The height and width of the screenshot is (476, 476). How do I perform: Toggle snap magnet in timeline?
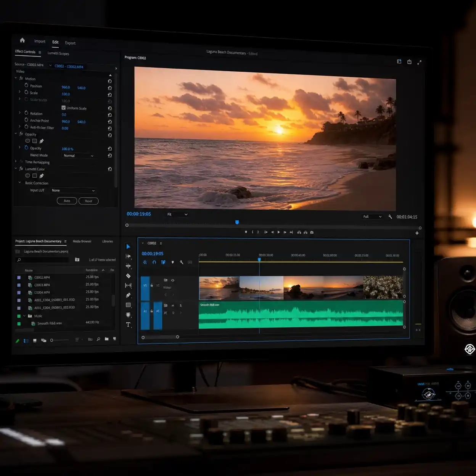pyautogui.click(x=154, y=262)
